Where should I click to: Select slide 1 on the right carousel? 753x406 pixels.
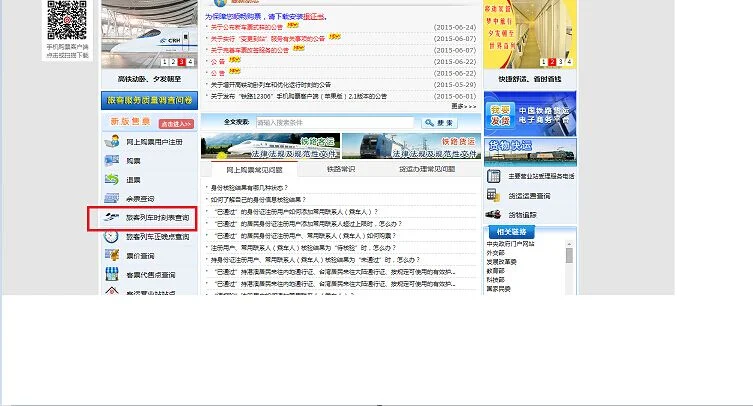pyautogui.click(x=543, y=62)
